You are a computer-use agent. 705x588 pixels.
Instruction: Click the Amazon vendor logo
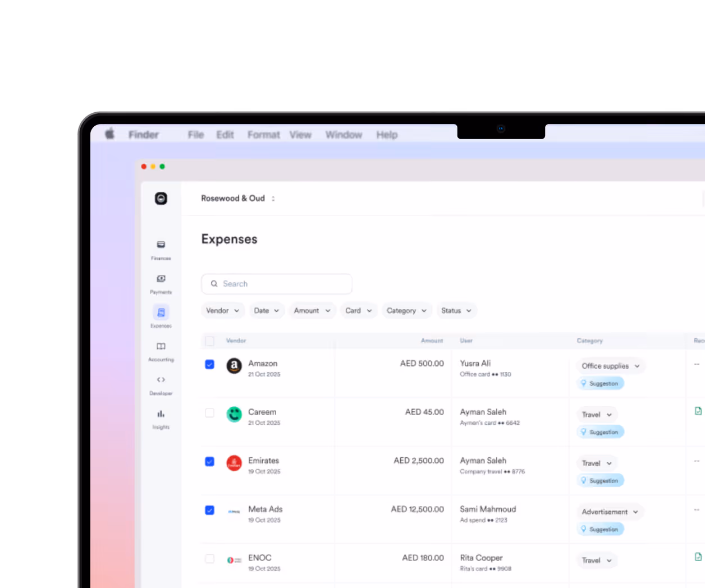[x=234, y=366]
